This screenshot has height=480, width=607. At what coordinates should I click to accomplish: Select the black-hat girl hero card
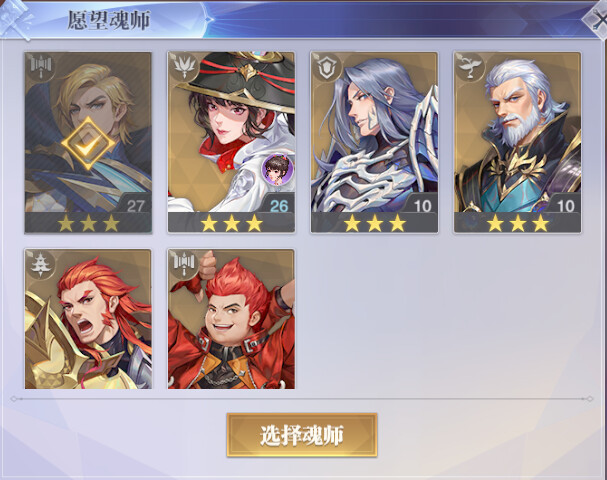point(231,142)
